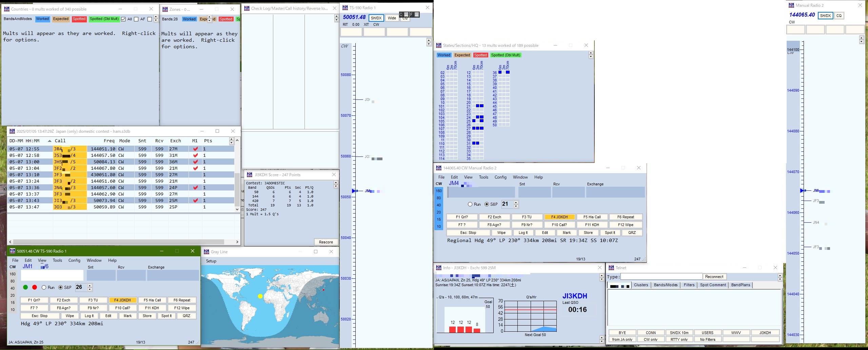
Task: Click the red check mark in the 13:36 log row
Action: (x=195, y=187)
